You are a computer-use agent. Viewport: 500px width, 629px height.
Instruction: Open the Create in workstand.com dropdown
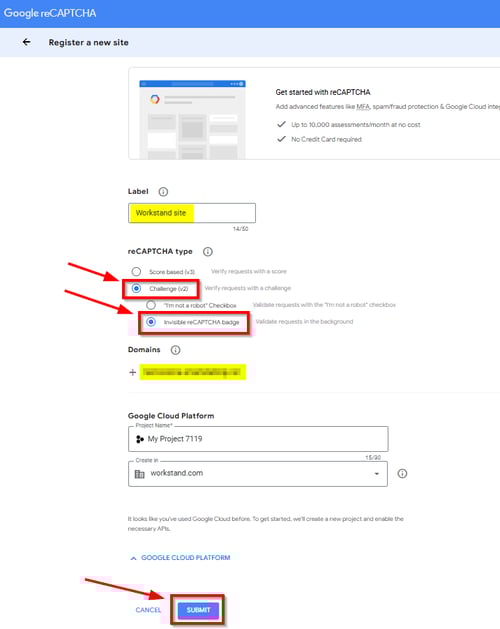pos(258,474)
